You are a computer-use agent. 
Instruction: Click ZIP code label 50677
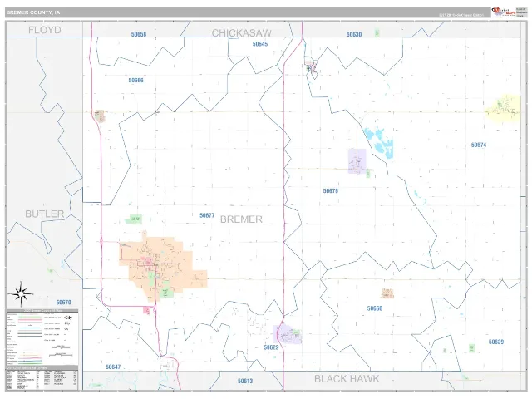point(207,215)
